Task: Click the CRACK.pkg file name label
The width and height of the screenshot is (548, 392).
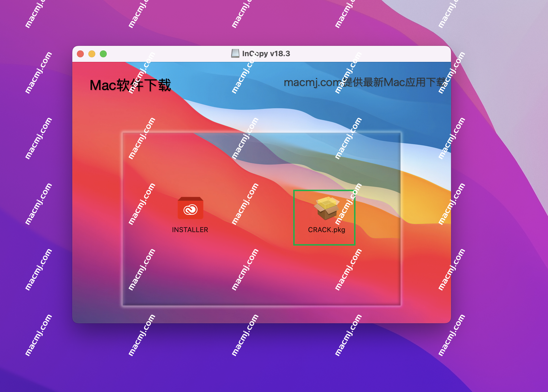Action: tap(327, 230)
